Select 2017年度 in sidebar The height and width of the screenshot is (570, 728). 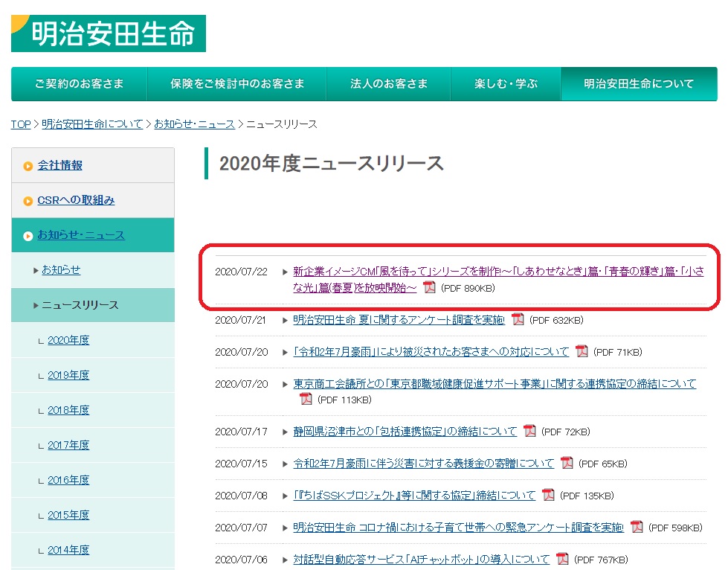click(x=68, y=445)
